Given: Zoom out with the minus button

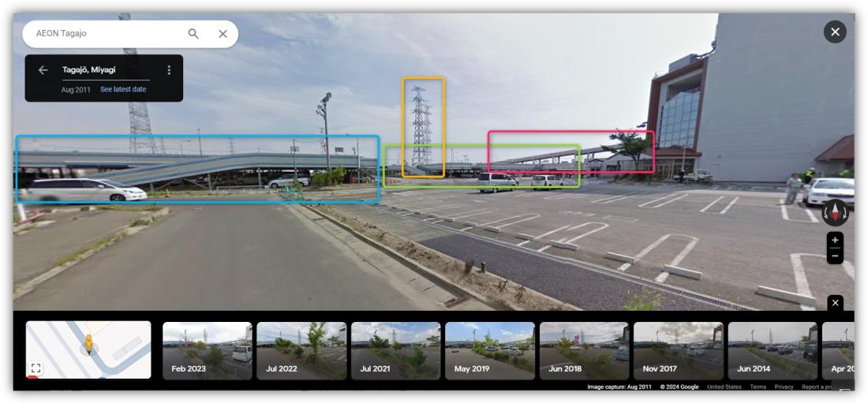Looking at the screenshot, I should (835, 256).
